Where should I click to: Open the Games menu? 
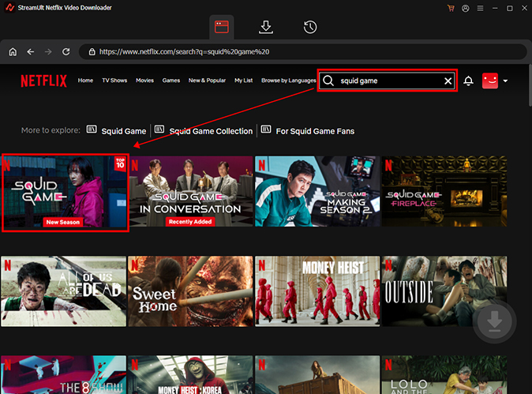click(x=171, y=81)
